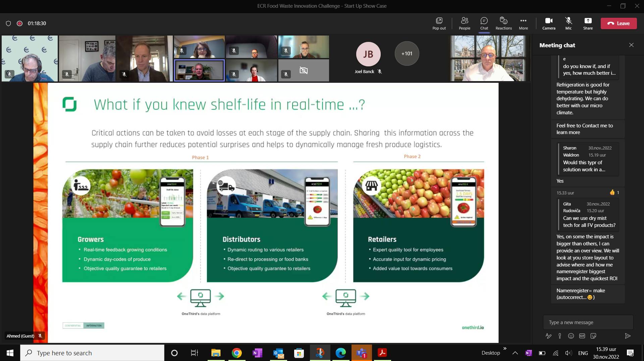The image size is (644, 361).
Task: Open Wi-Fi network settings in tray
Action: [x=556, y=353]
